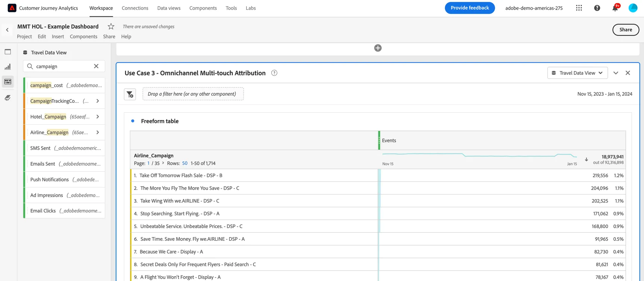Viewport: 644px width, 281px height.
Task: Clear the campaign search field
Action: coord(96,66)
